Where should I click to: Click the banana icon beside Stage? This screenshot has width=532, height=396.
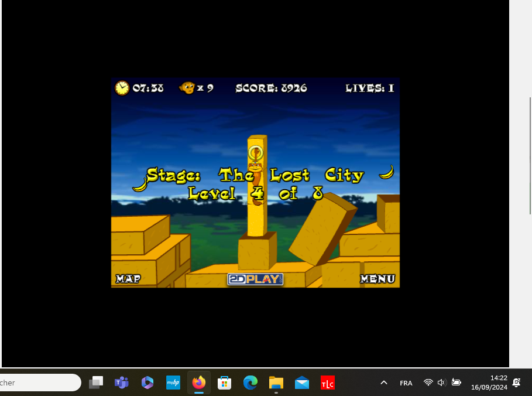coord(140,185)
